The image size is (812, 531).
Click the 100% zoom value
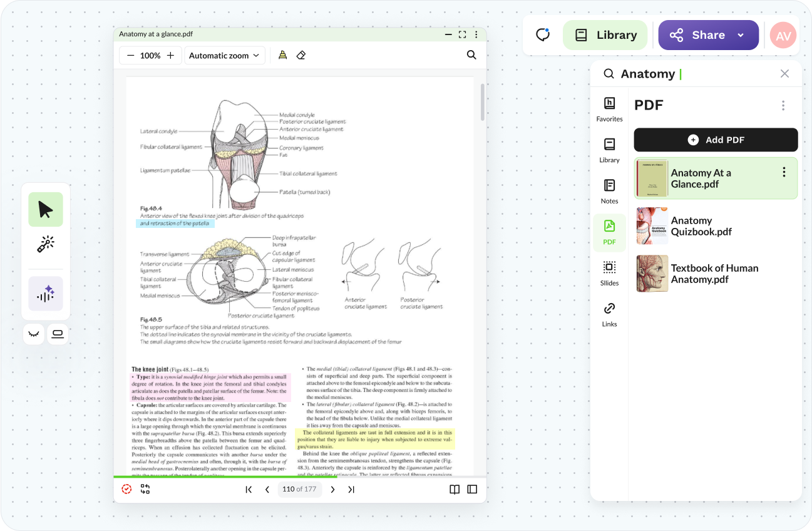pyautogui.click(x=150, y=56)
